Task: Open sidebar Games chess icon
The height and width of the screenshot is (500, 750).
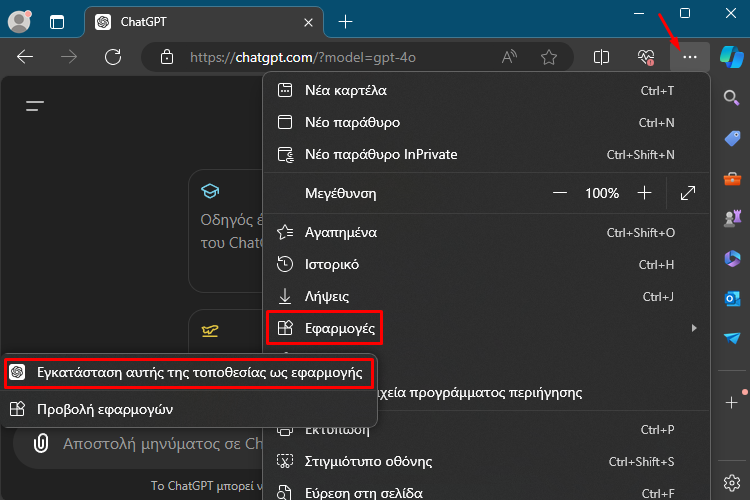Action: (x=732, y=219)
